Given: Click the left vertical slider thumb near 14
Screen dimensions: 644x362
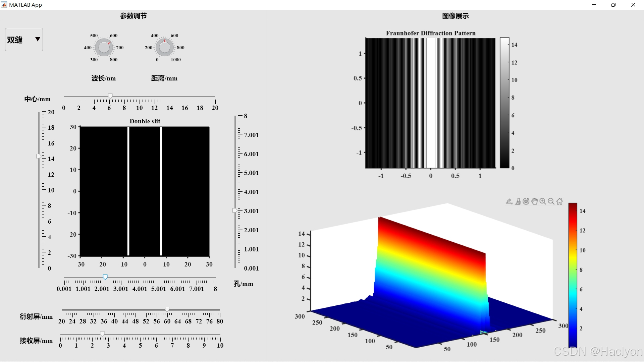Looking at the screenshot, I should [39, 156].
